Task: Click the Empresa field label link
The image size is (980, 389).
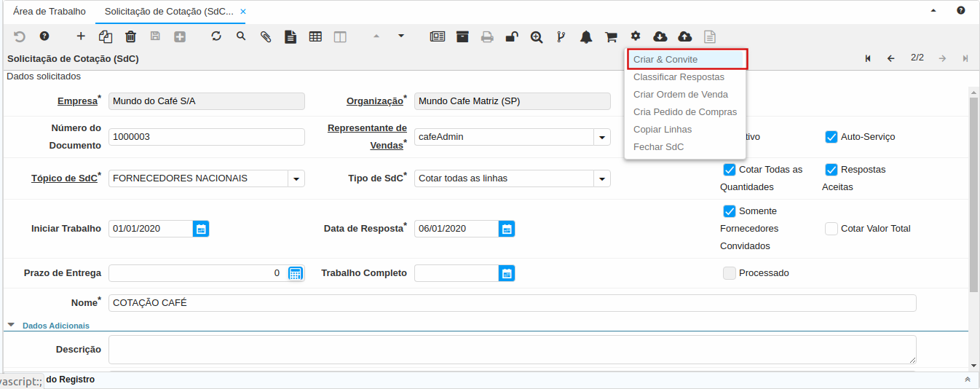Action: click(77, 101)
